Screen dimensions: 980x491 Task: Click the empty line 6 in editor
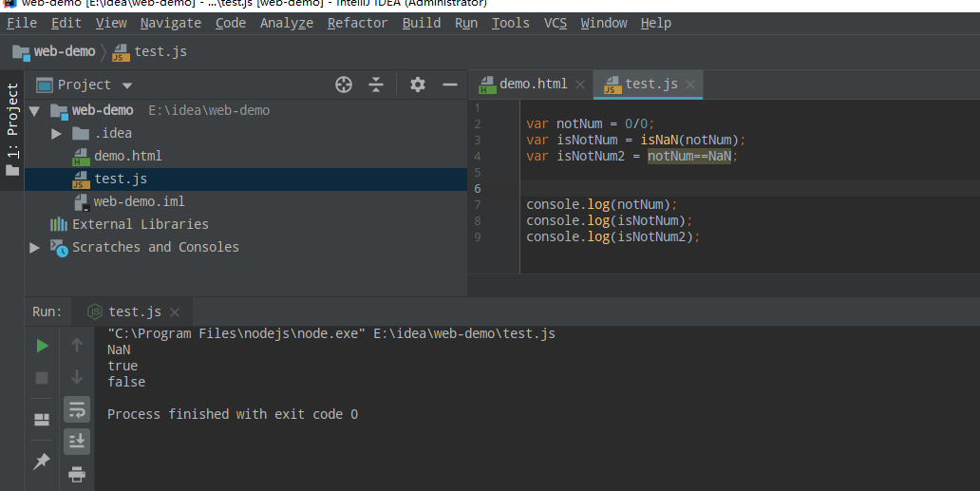(x=750, y=189)
